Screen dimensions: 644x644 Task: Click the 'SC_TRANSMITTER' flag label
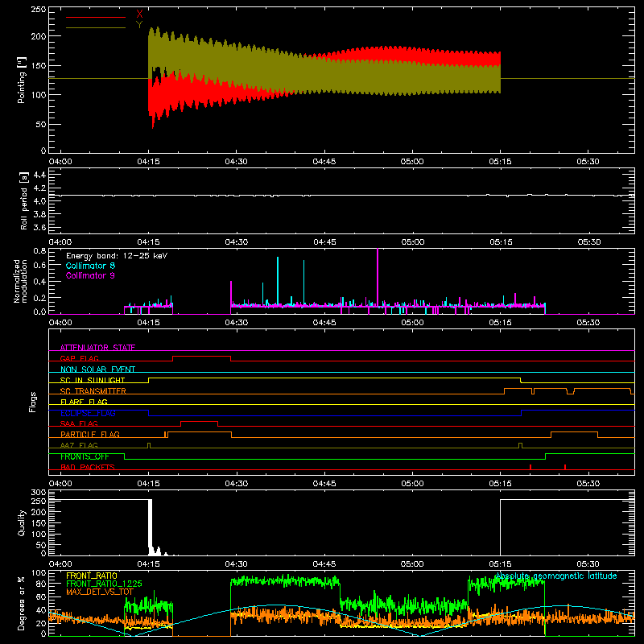coord(93,391)
